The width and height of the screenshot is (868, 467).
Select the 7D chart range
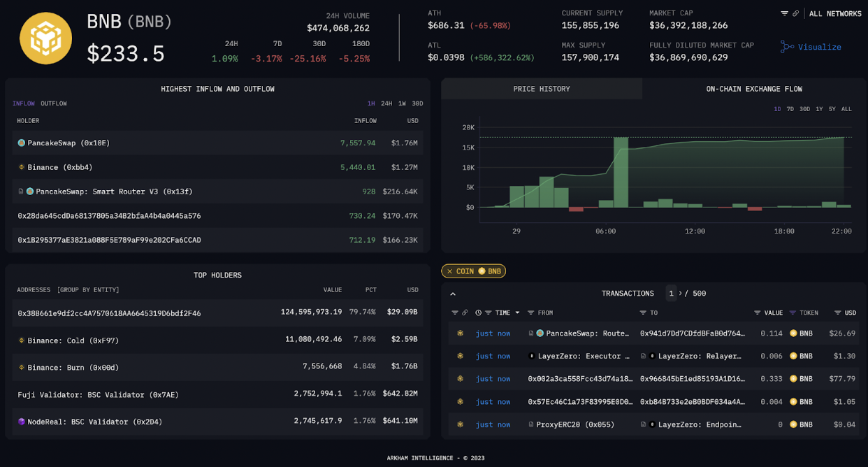click(x=790, y=109)
